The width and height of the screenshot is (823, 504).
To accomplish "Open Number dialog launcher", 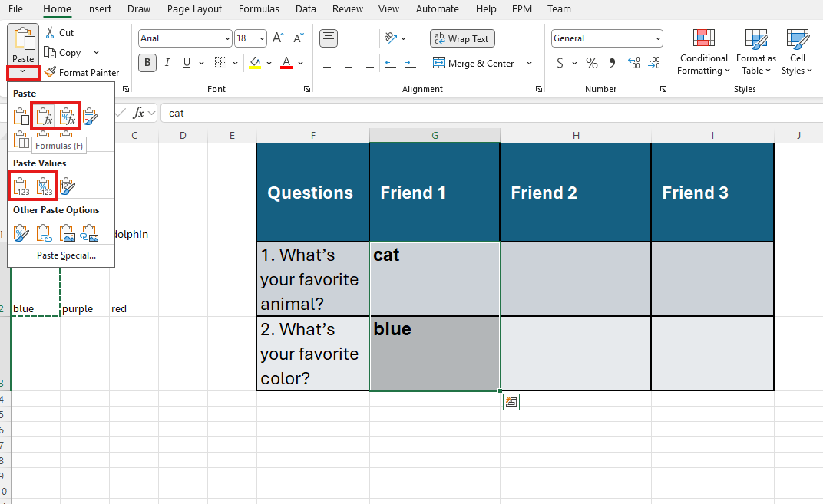I will [663, 89].
